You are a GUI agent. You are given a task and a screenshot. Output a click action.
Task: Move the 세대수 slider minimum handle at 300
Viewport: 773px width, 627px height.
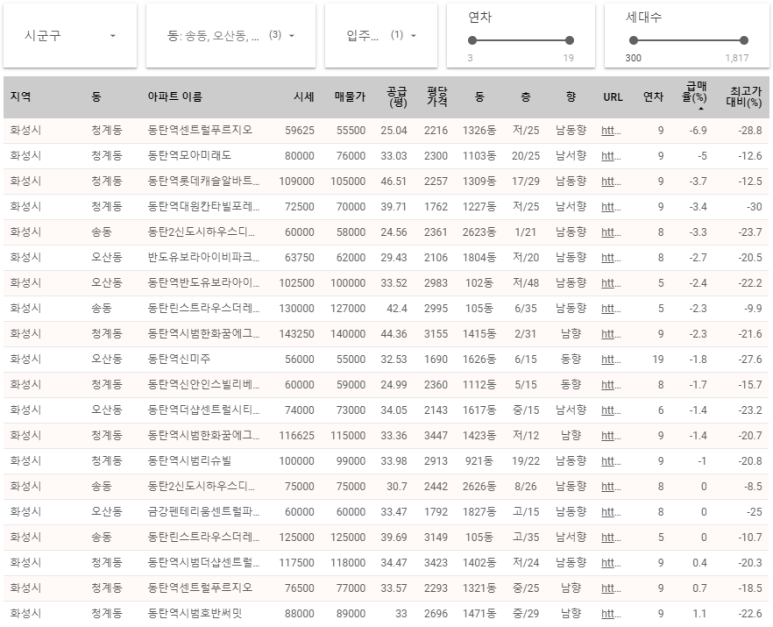pos(633,40)
